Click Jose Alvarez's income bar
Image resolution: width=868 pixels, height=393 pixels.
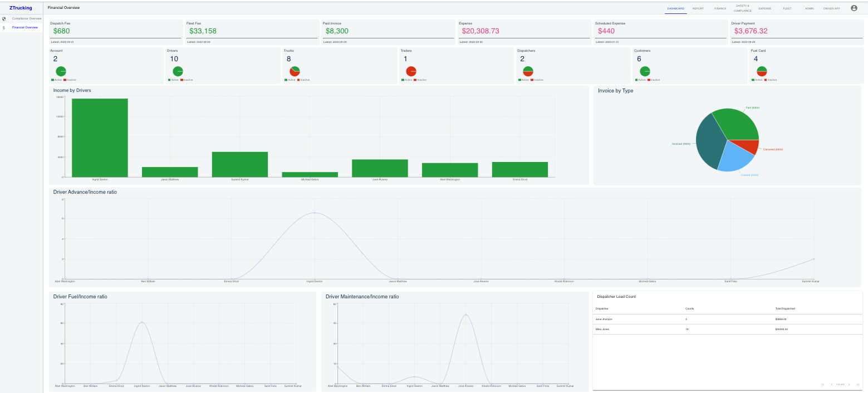[x=380, y=168]
